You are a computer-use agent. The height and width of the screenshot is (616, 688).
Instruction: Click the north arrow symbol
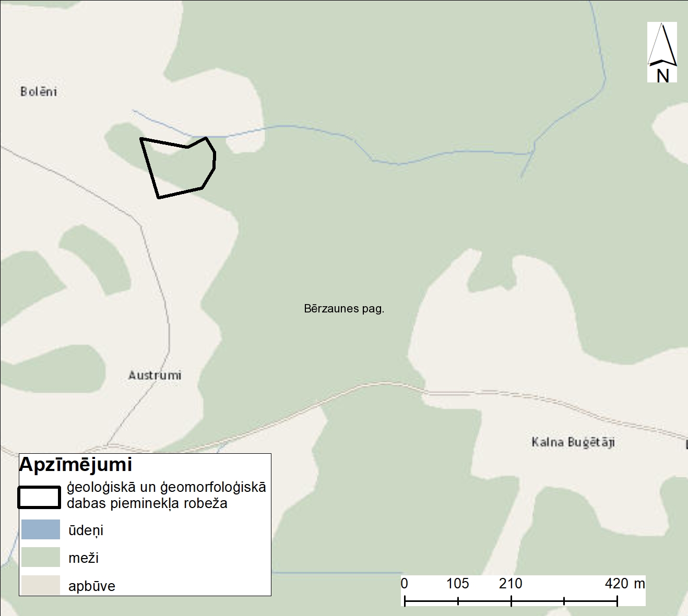tap(662, 45)
